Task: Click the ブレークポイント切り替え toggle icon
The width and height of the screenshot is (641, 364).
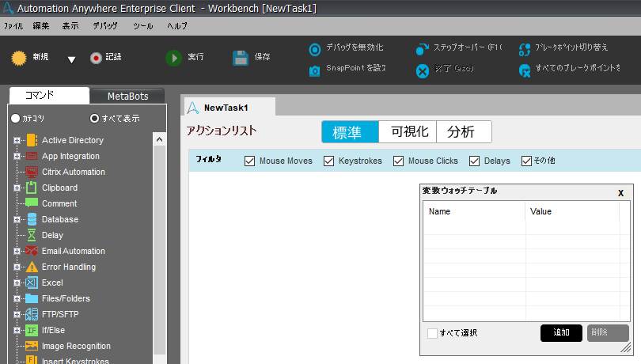Action: tap(525, 50)
